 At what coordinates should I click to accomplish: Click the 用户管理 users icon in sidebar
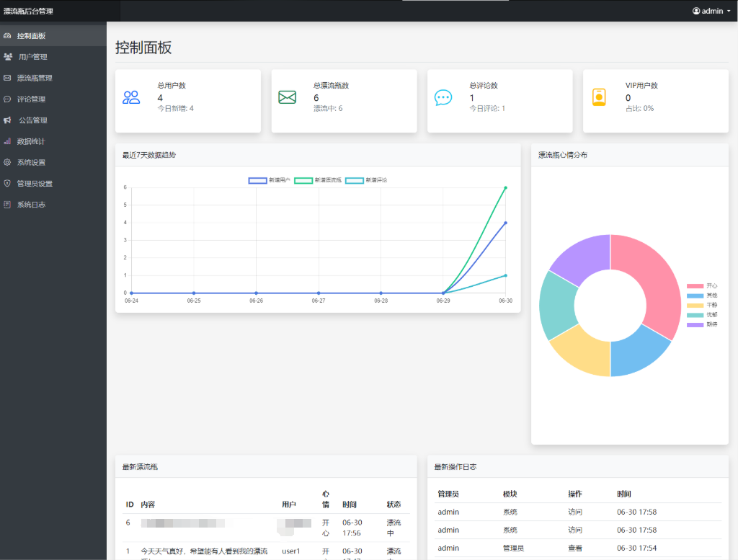pos(8,57)
